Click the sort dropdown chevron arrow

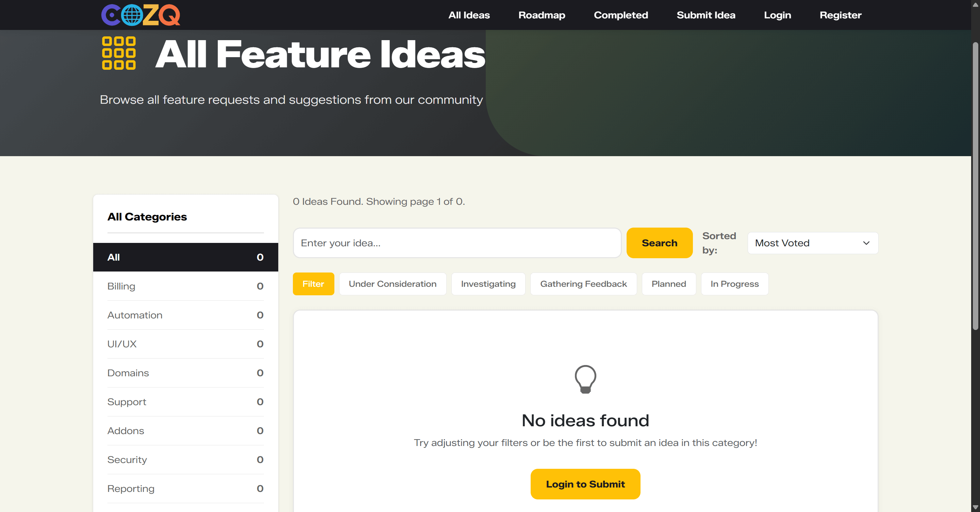pos(866,243)
